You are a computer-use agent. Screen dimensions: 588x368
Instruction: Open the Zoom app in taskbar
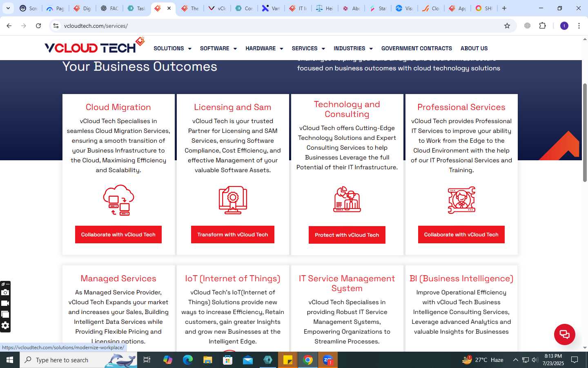[x=328, y=360]
